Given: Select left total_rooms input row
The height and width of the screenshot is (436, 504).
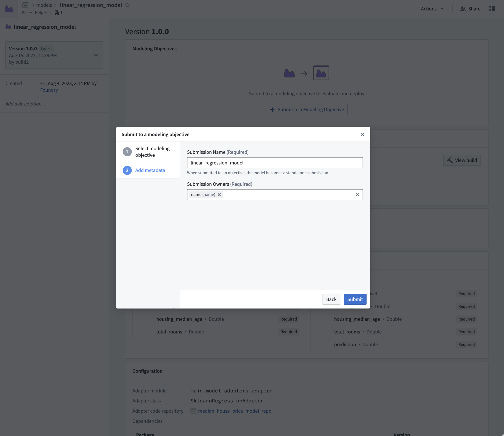Looking at the screenshot, I should click(218, 332).
